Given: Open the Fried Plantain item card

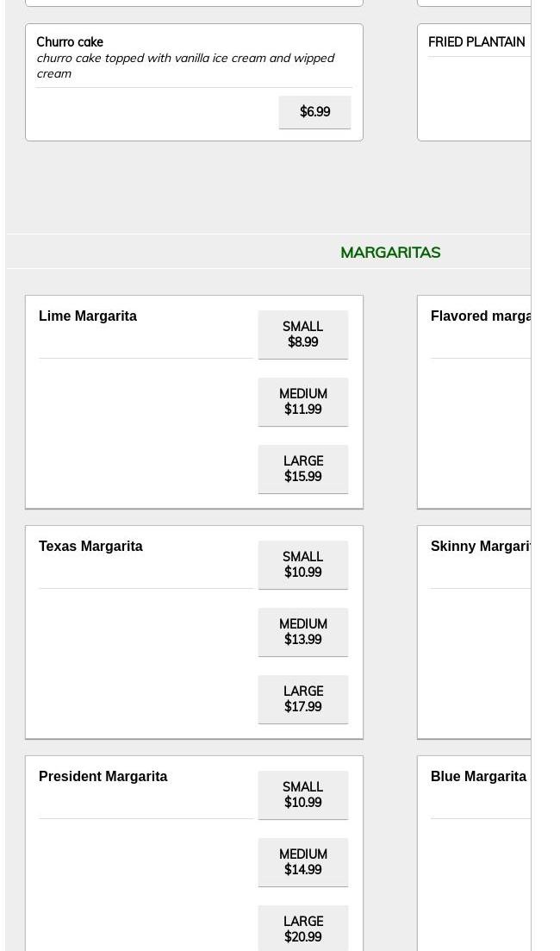Looking at the screenshot, I should pos(474,83).
